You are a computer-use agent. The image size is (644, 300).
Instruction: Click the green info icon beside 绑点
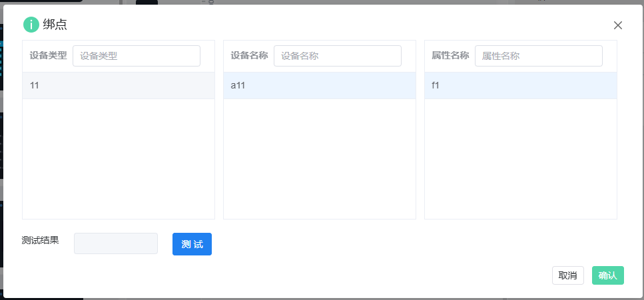(x=31, y=25)
